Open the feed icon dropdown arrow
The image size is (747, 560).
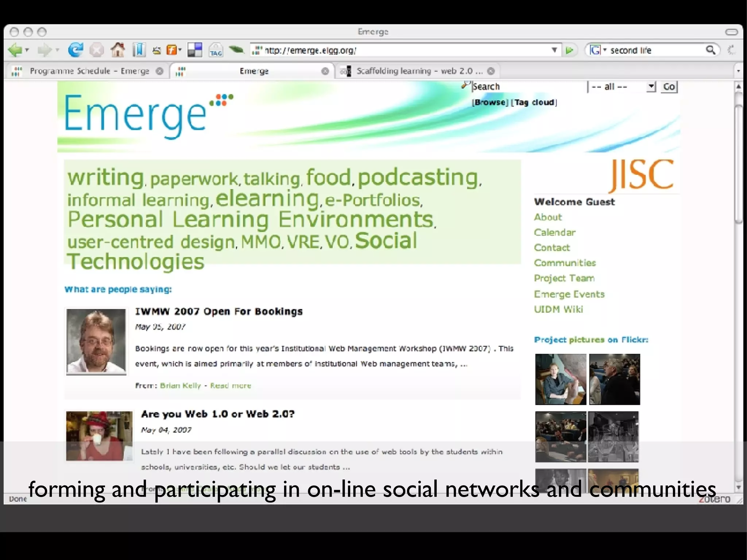click(180, 50)
